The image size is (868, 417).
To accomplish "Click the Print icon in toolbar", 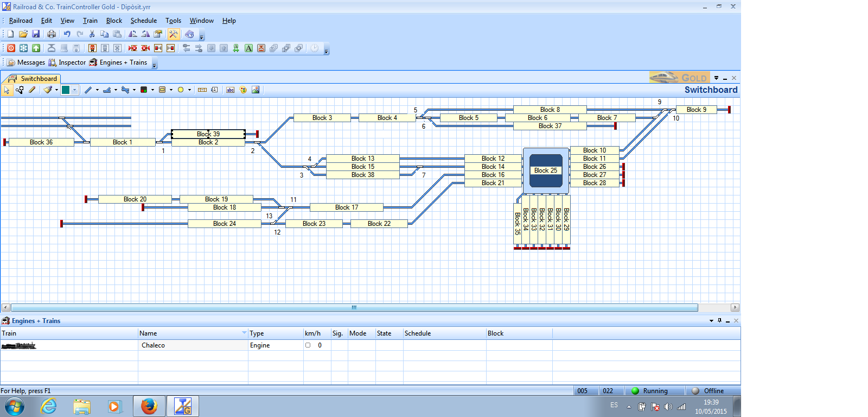I will point(52,34).
